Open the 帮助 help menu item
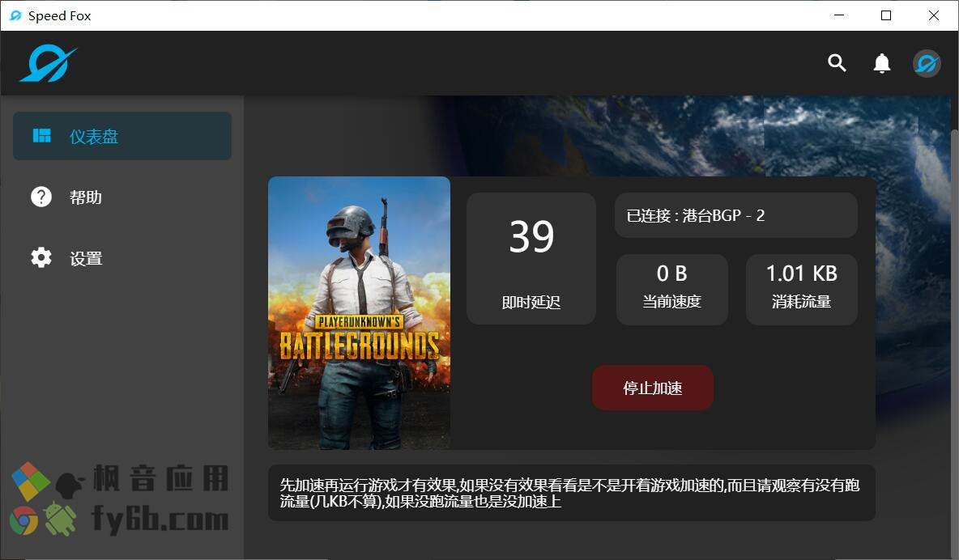Screen dimensions: 959x560 (x=122, y=197)
